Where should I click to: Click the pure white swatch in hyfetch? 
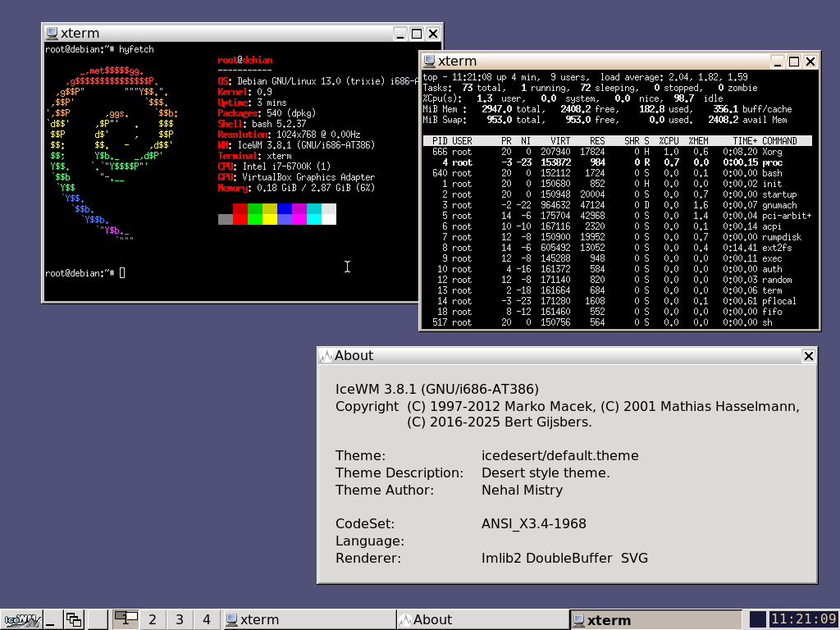click(x=329, y=219)
